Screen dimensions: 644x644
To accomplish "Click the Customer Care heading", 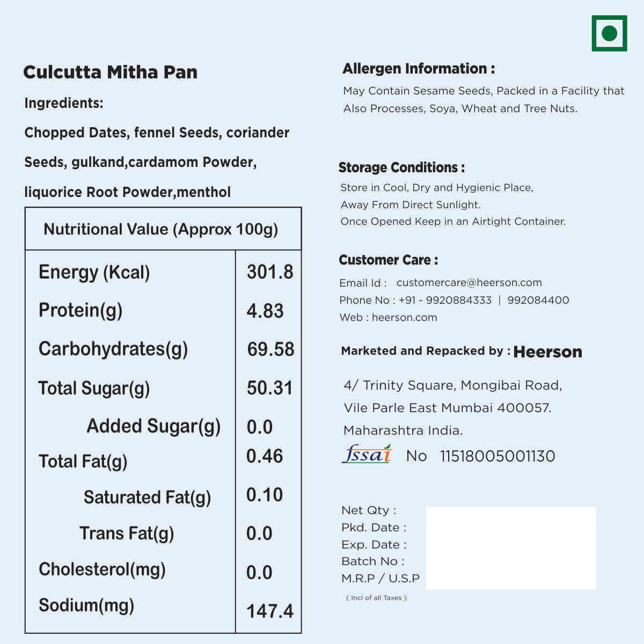I will (x=388, y=260).
